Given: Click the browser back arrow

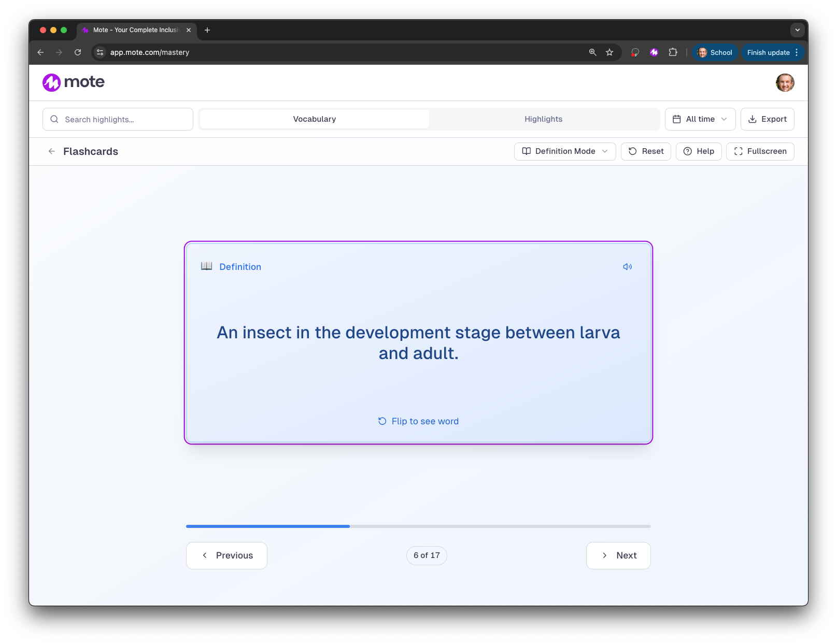Looking at the screenshot, I should 40,52.
